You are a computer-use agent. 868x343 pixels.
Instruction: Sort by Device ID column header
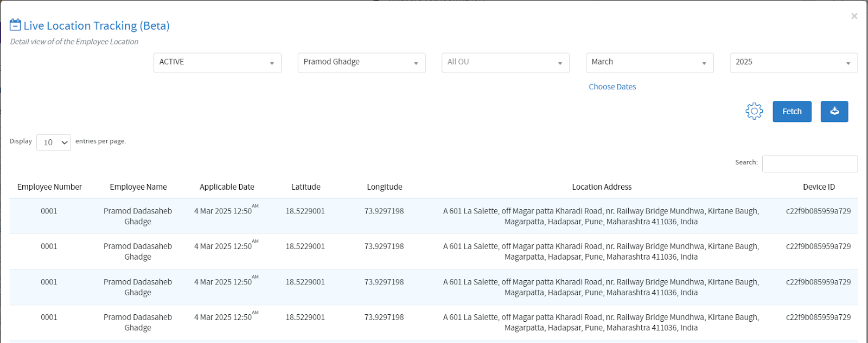[818, 187]
